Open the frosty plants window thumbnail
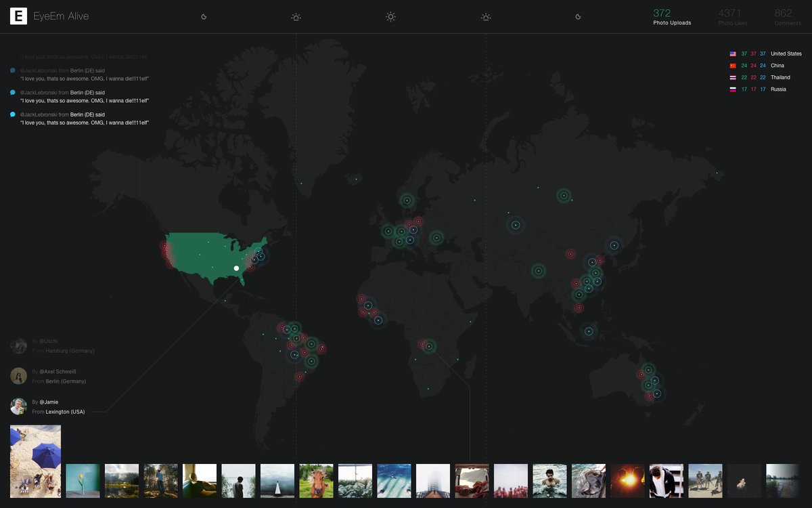 click(355, 481)
